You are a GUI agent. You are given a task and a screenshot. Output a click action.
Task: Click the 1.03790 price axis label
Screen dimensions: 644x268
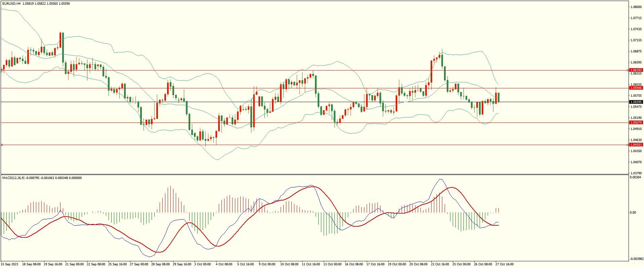(636, 173)
